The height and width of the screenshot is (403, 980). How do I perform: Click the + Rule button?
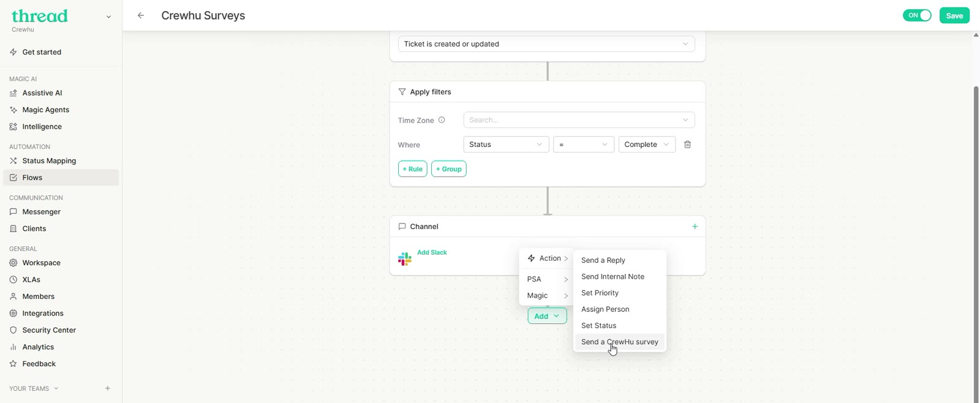412,169
